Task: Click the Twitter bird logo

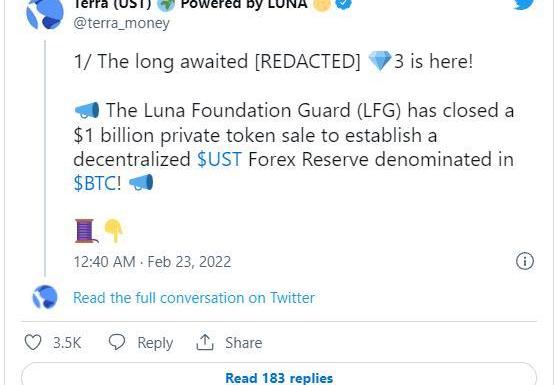Action: [523, 4]
